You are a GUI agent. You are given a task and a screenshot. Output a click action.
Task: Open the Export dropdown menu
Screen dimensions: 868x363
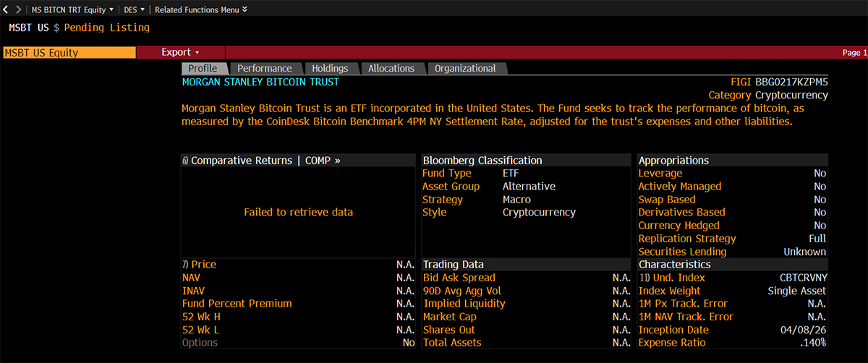180,52
